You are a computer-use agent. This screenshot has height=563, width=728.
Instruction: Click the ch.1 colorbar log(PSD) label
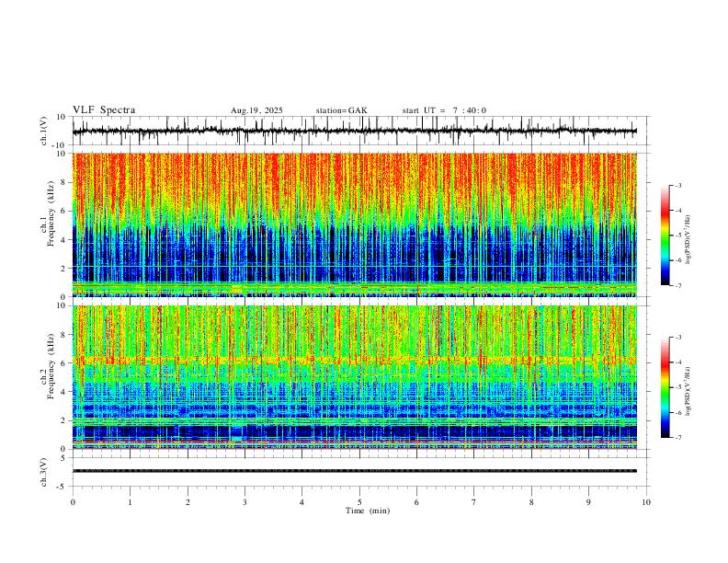688,240
